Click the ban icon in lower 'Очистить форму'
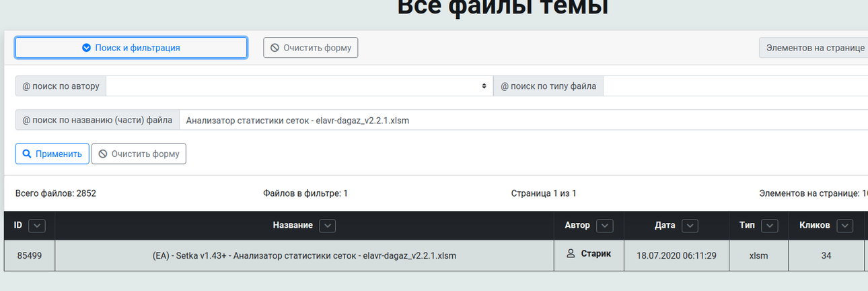868x291 pixels. click(103, 154)
